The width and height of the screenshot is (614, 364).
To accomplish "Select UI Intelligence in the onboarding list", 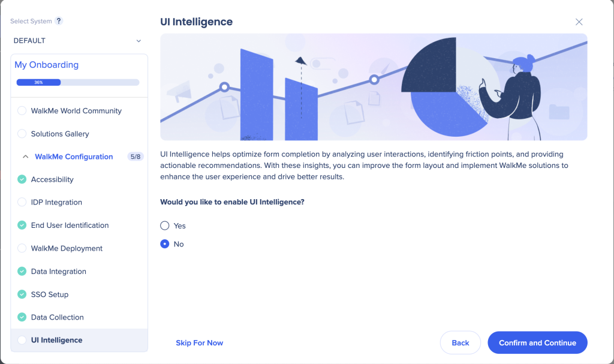I will point(57,340).
